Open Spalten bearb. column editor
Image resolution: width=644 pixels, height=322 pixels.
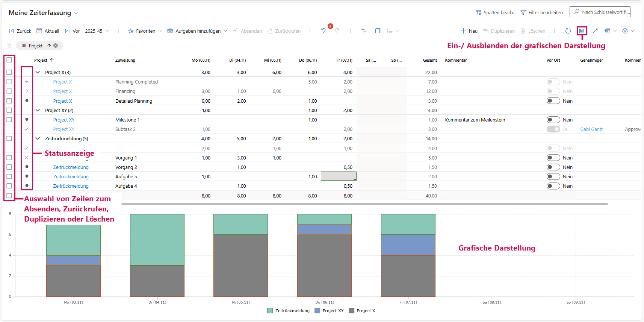coord(494,12)
